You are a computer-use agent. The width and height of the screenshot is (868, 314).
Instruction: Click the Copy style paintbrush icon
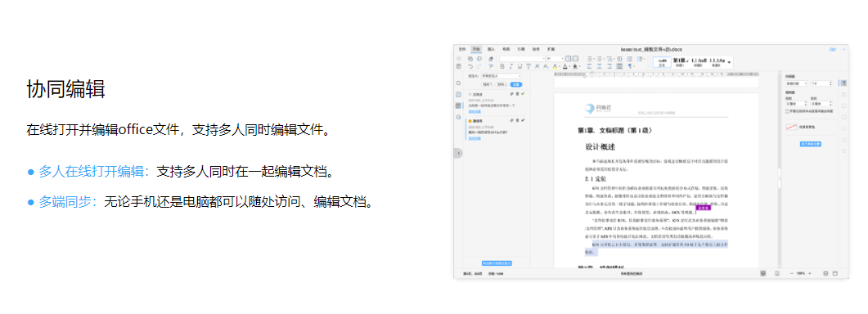(491, 66)
